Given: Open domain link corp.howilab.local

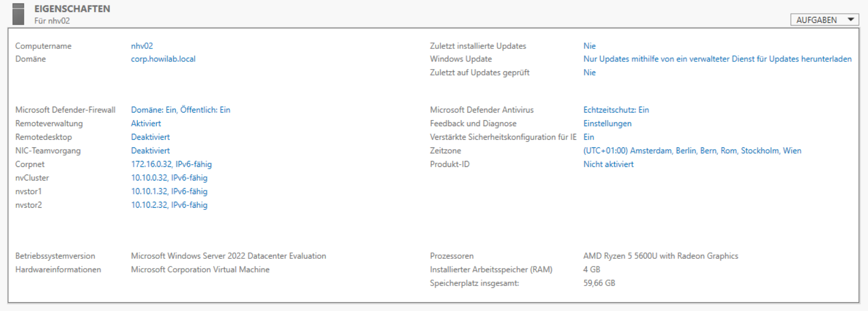Looking at the screenshot, I should (x=163, y=59).
